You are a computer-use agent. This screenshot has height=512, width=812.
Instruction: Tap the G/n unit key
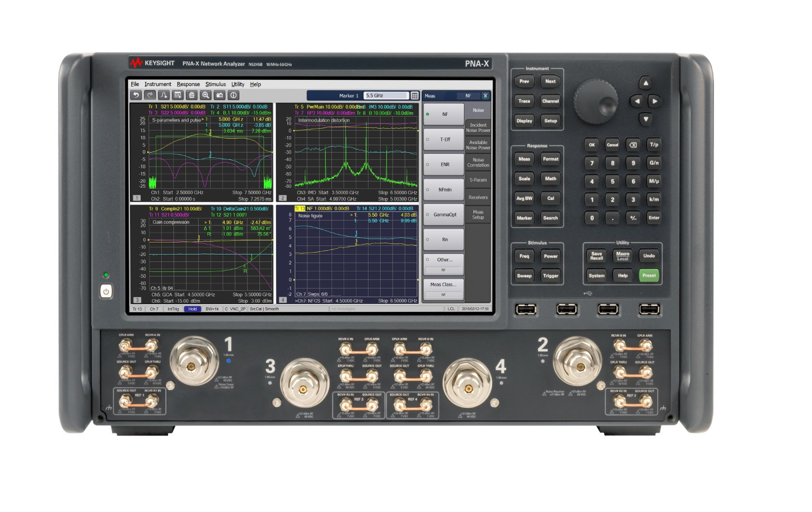click(654, 163)
